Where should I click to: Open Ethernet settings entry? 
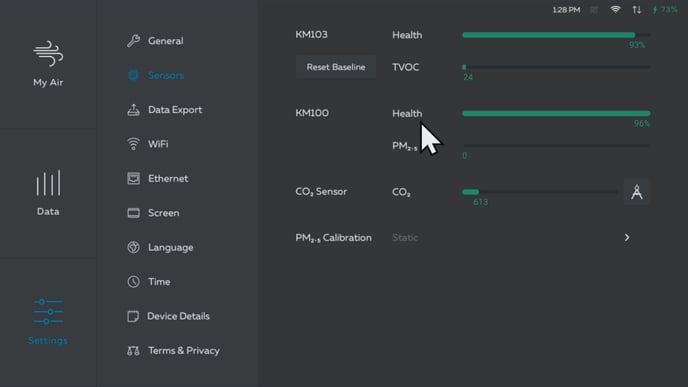point(168,178)
